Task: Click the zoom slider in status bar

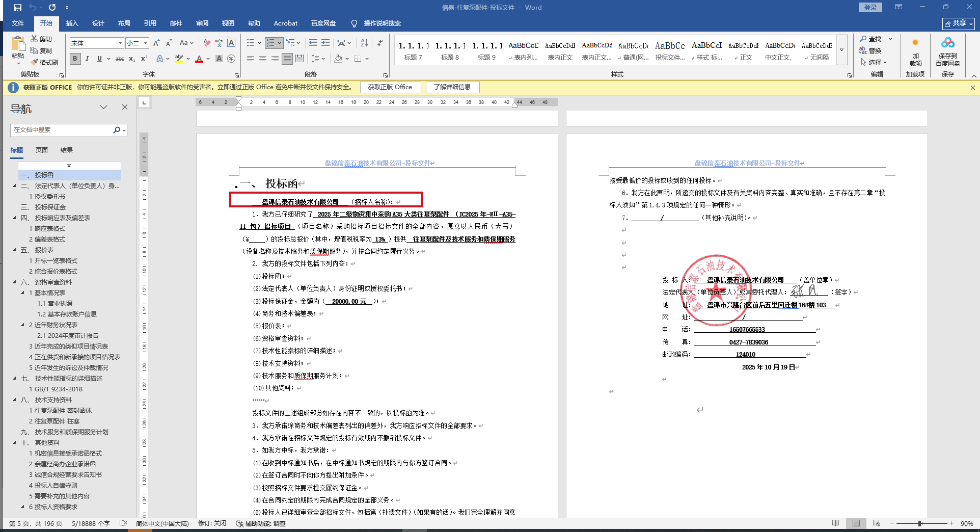Action: (x=920, y=523)
